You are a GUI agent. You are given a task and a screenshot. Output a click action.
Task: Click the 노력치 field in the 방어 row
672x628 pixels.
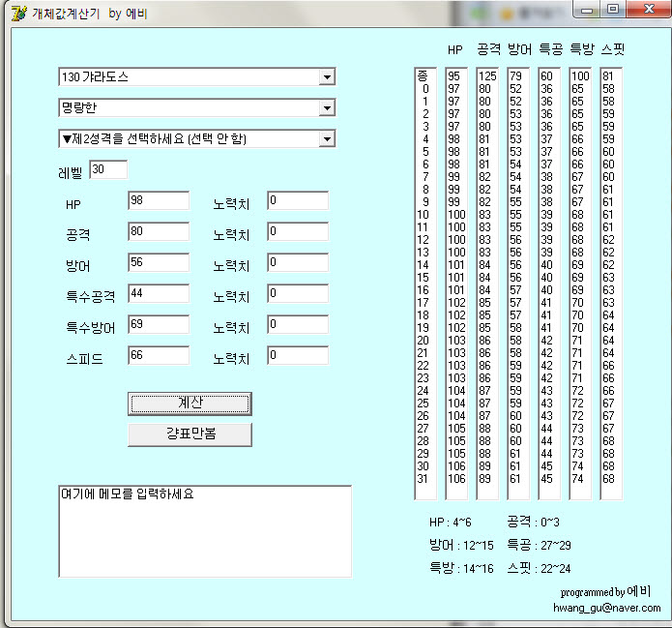[298, 262]
